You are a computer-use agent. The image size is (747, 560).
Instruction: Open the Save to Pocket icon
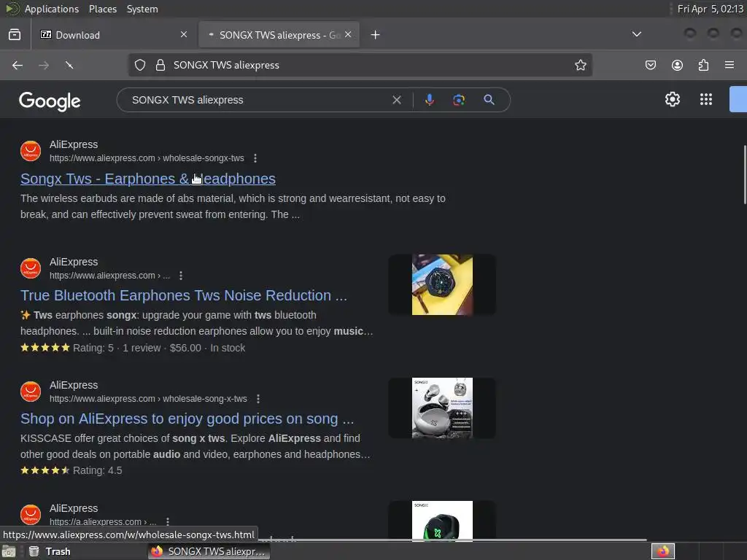click(650, 65)
